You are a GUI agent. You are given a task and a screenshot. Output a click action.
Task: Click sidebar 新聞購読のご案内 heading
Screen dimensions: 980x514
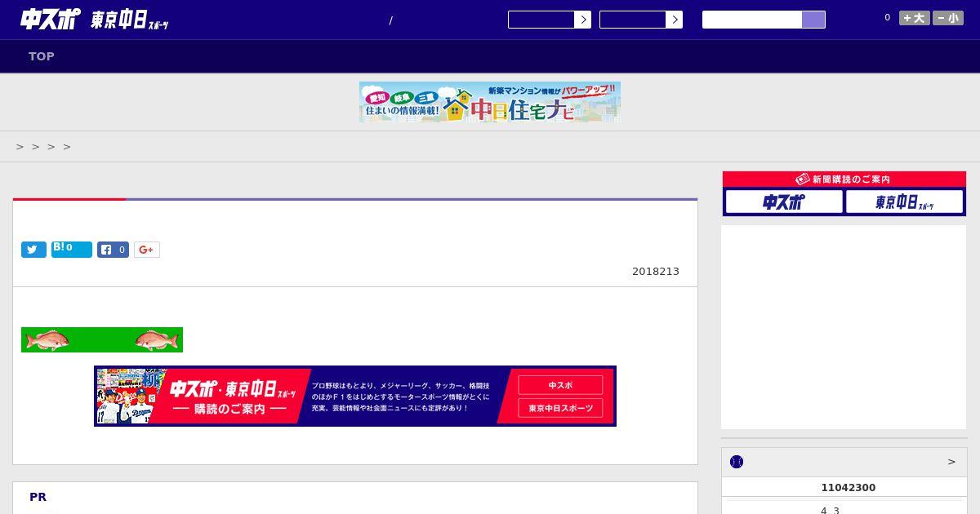(844, 179)
